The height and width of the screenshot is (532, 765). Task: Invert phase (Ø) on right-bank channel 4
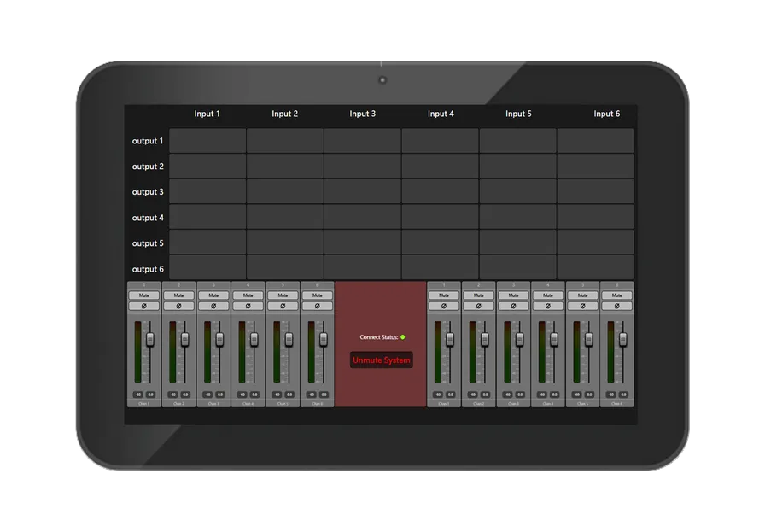click(547, 306)
